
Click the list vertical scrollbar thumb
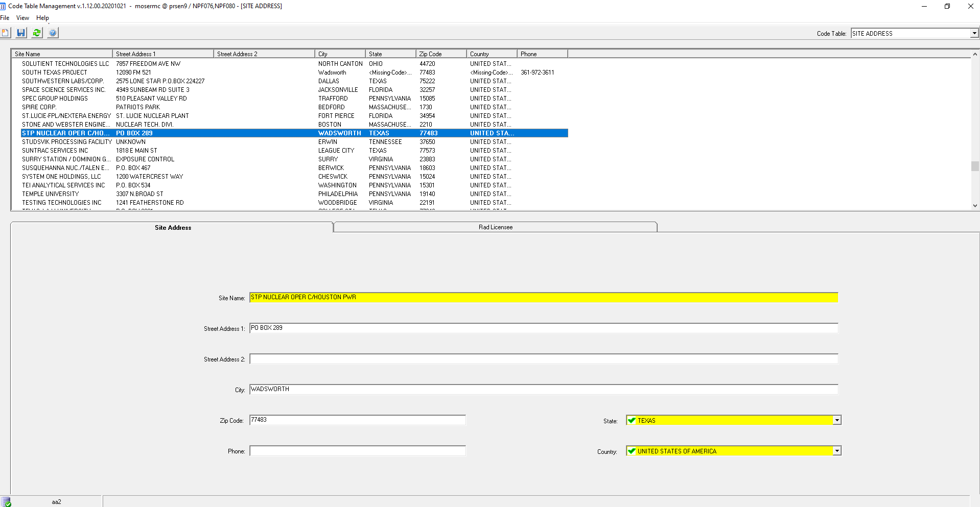(x=975, y=166)
